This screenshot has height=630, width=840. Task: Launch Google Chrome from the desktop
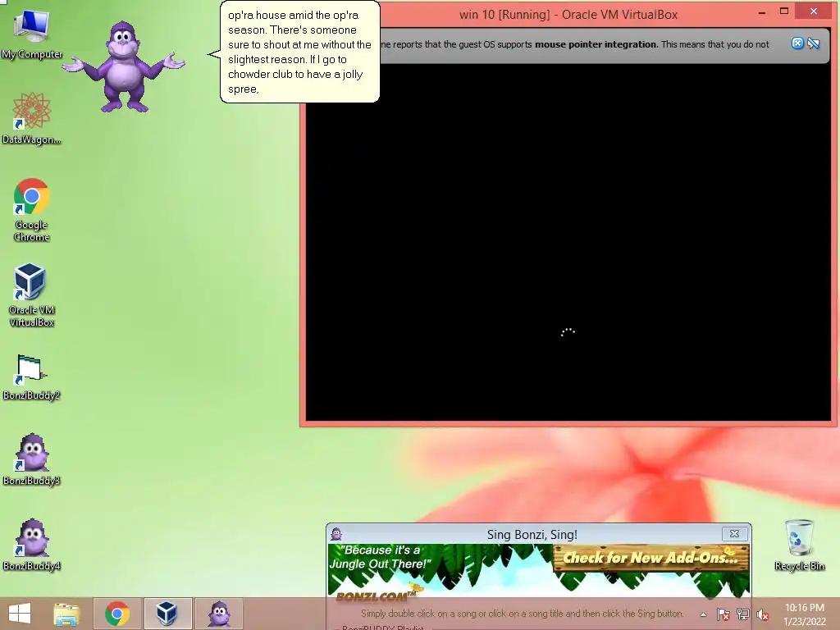click(32, 209)
